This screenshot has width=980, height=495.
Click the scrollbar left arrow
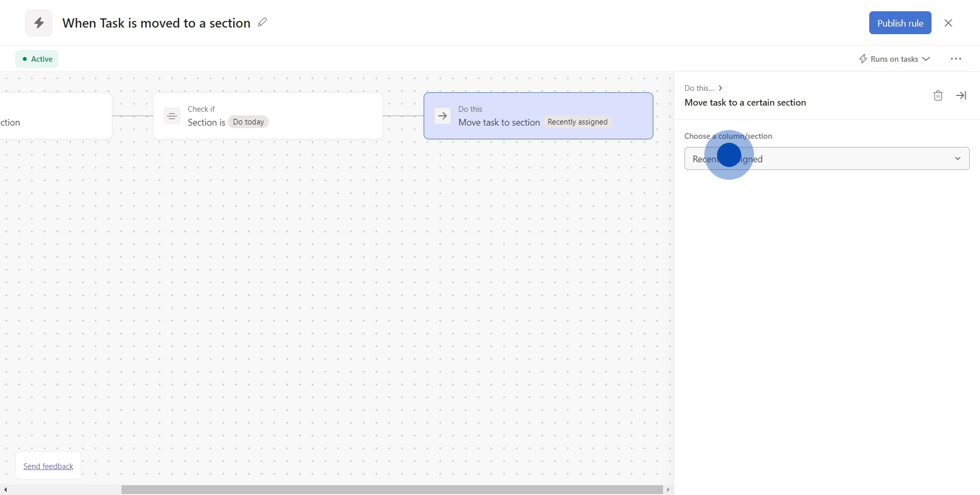(5, 490)
